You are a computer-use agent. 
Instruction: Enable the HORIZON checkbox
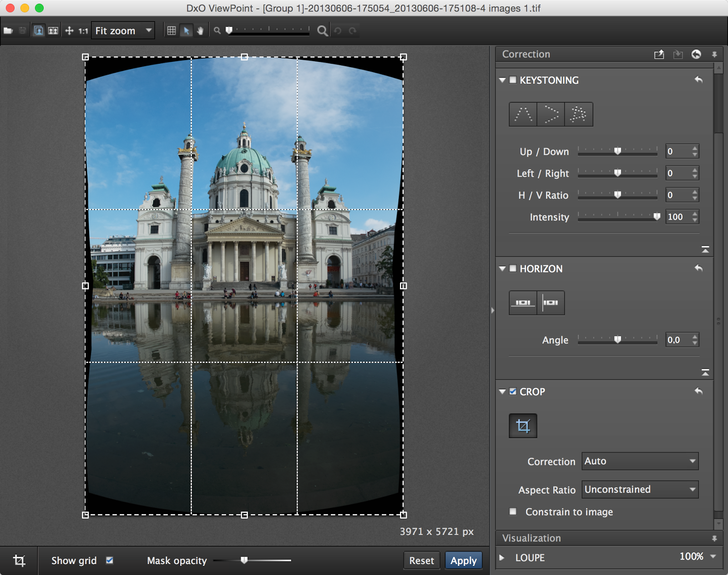513,268
